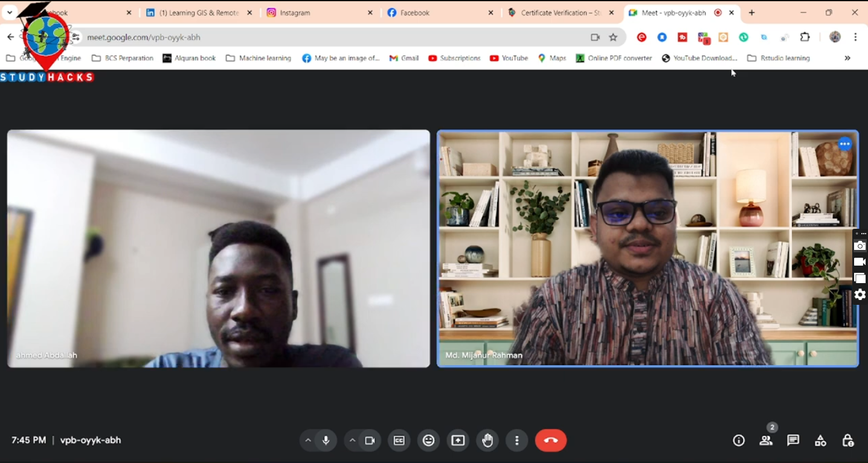The image size is (868, 463).
Task: Toggle closed captions CC button
Action: pyautogui.click(x=399, y=441)
